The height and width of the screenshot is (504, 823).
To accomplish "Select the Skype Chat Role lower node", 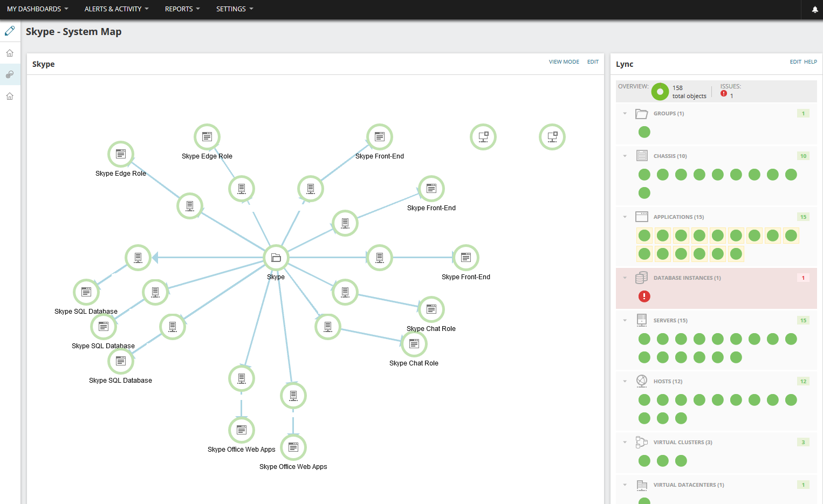I will pos(414,344).
